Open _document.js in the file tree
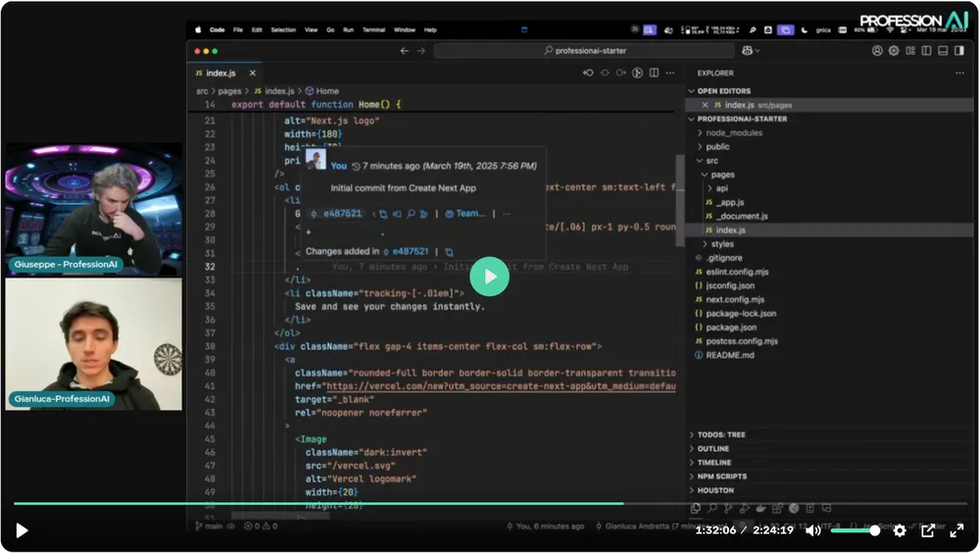This screenshot has width=980, height=553. [x=742, y=216]
